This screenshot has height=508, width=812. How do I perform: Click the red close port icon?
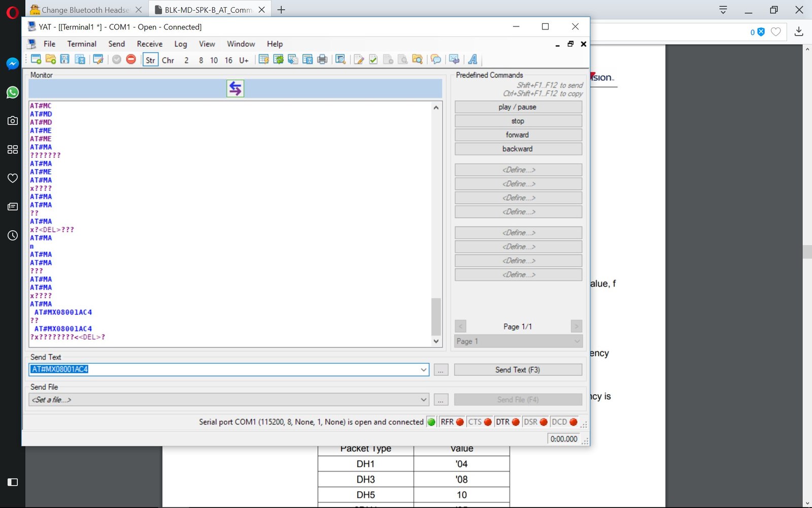(x=131, y=59)
